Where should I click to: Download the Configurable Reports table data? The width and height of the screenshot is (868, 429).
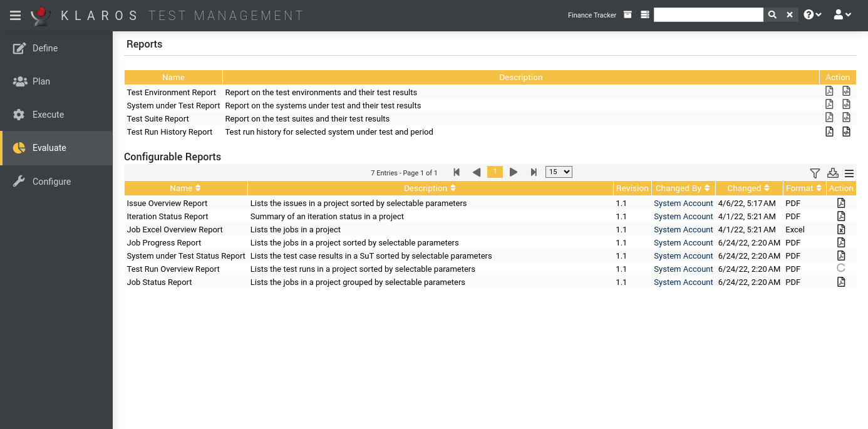[832, 173]
